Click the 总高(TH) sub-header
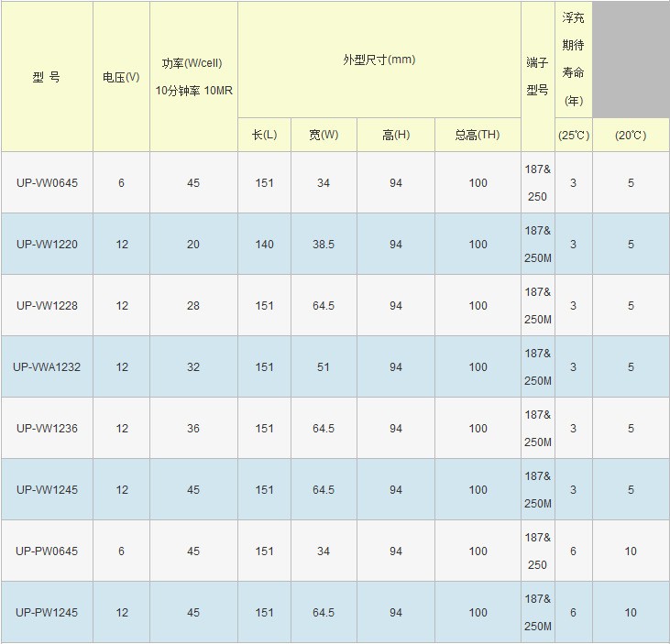The image size is (670, 644). click(478, 135)
